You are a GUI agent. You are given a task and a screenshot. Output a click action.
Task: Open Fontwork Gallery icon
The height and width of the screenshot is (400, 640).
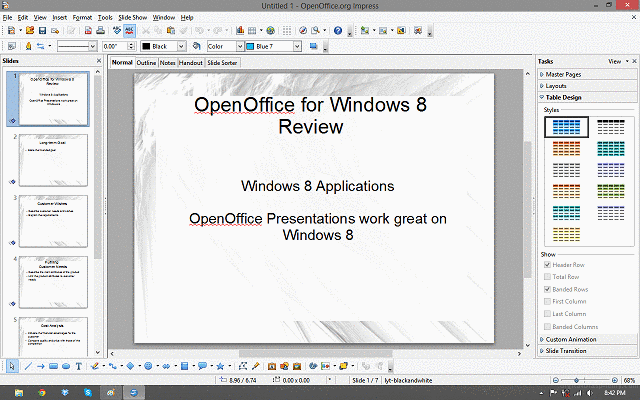[x=272, y=366]
